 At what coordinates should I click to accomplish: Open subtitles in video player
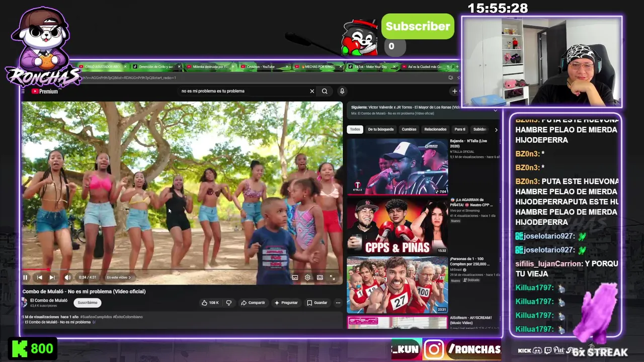pyautogui.click(x=295, y=278)
